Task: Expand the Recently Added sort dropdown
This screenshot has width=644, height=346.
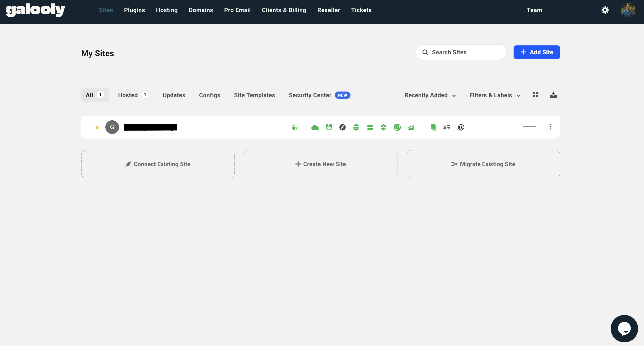Action: tap(430, 95)
